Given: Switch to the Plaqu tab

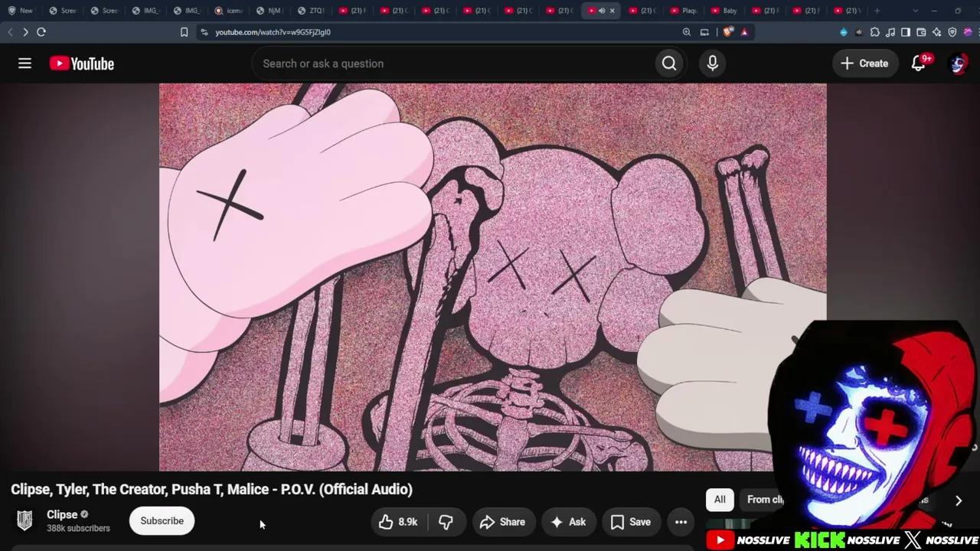Looking at the screenshot, I should click(683, 11).
